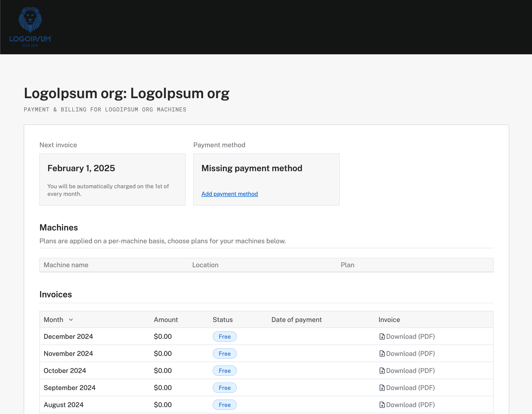The image size is (532, 414).
Task: Add a payment method
Action: click(x=229, y=194)
